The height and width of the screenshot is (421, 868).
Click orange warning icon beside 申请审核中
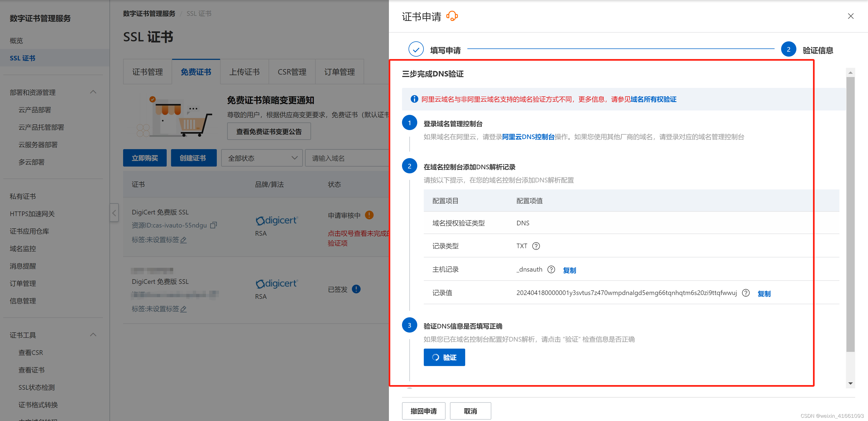369,215
